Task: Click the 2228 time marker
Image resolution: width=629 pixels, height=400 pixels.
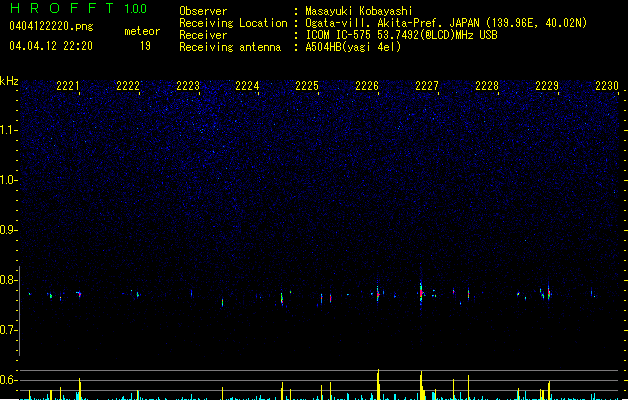Action: pyautogui.click(x=487, y=86)
